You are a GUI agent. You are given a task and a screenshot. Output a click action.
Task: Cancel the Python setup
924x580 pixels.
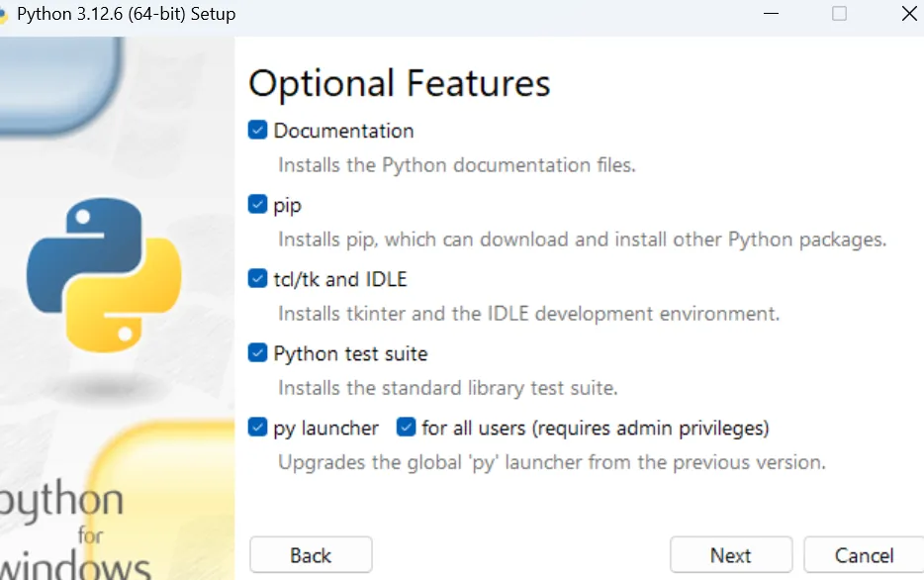863,555
